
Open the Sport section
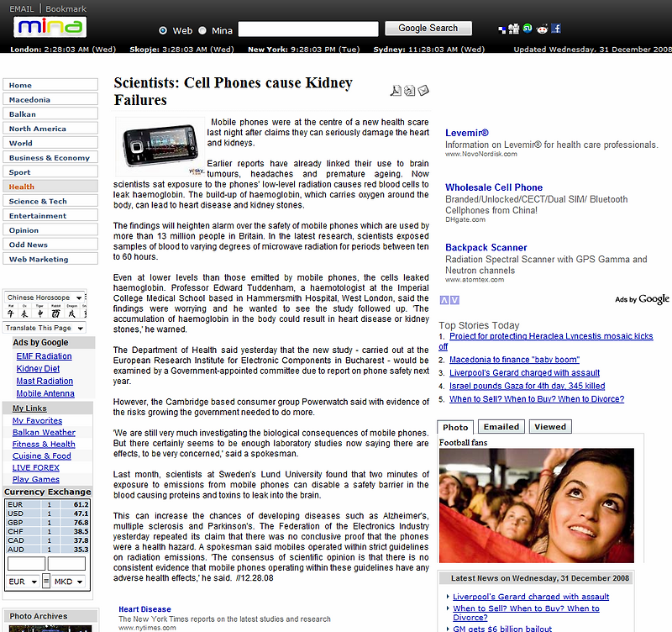tap(50, 172)
